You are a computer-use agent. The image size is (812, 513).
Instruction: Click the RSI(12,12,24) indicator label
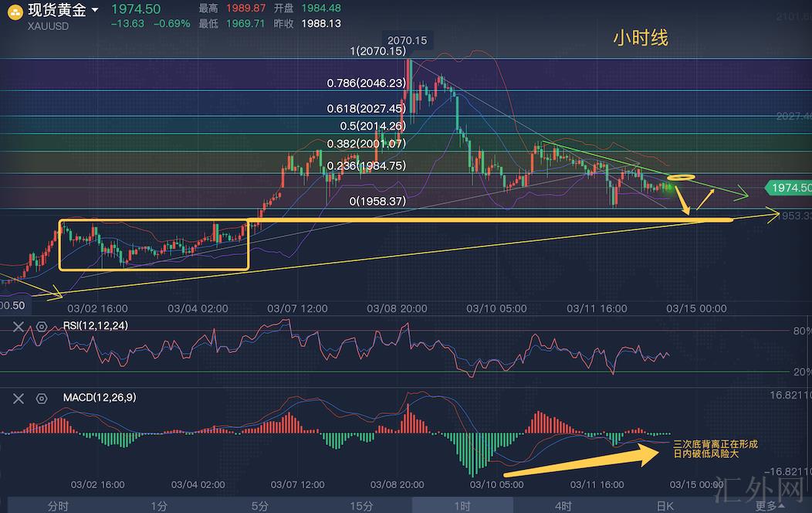pyautogui.click(x=96, y=326)
